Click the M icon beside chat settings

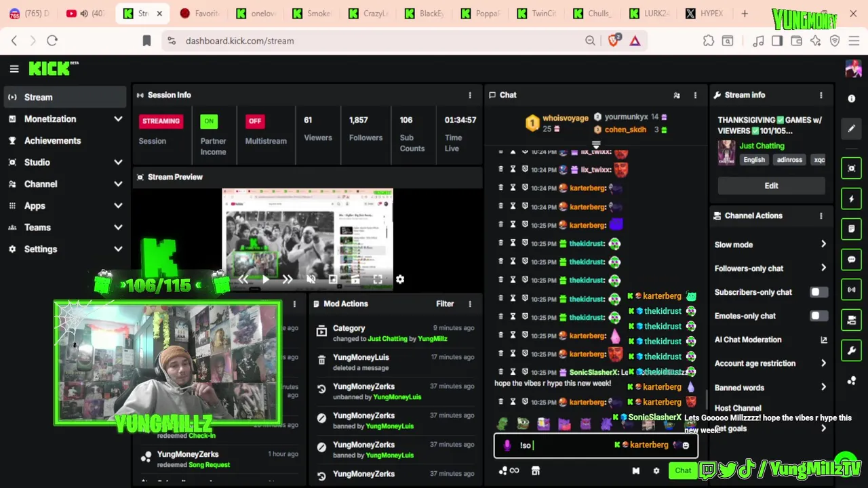click(x=635, y=471)
